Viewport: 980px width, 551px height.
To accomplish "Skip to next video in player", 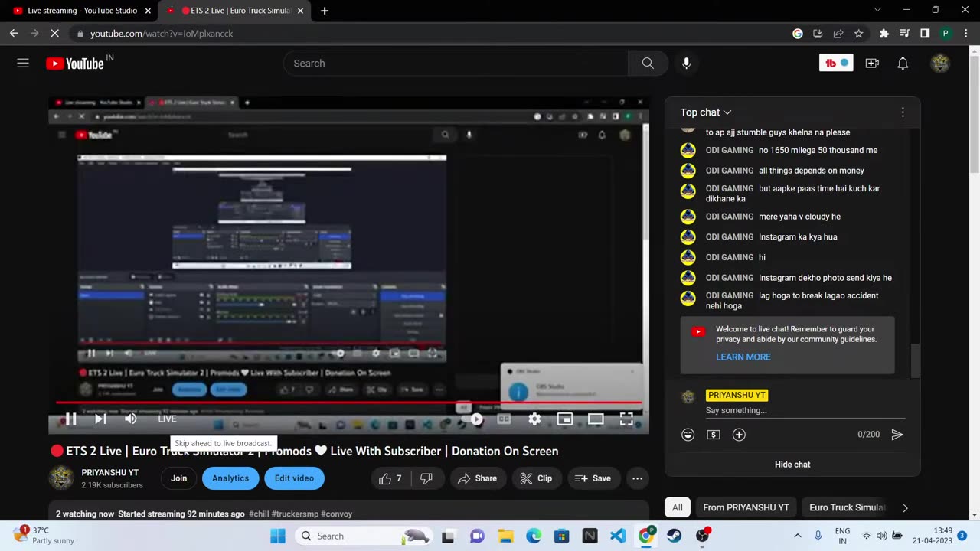I will point(100,419).
